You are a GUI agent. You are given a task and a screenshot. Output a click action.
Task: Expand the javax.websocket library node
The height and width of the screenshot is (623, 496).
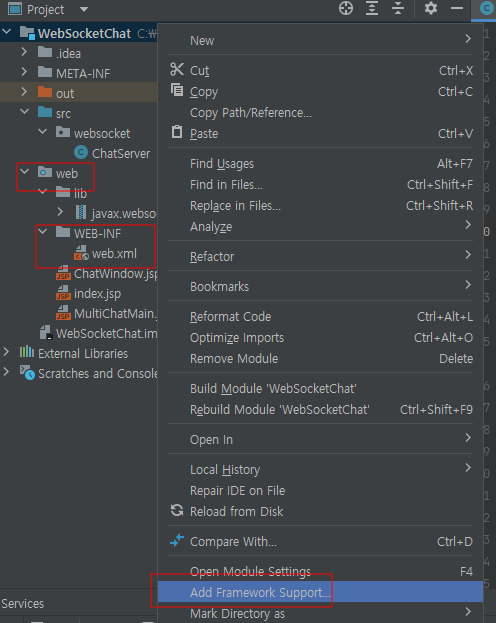click(60, 212)
